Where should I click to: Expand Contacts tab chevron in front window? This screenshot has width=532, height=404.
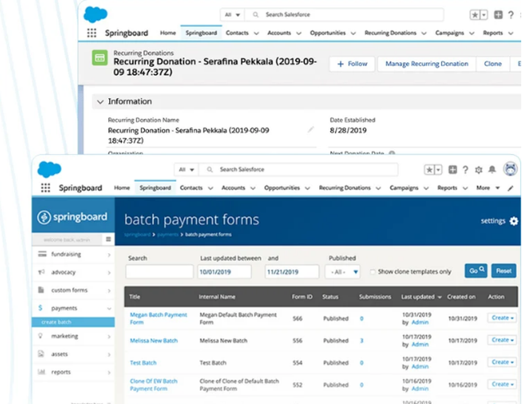coord(210,188)
